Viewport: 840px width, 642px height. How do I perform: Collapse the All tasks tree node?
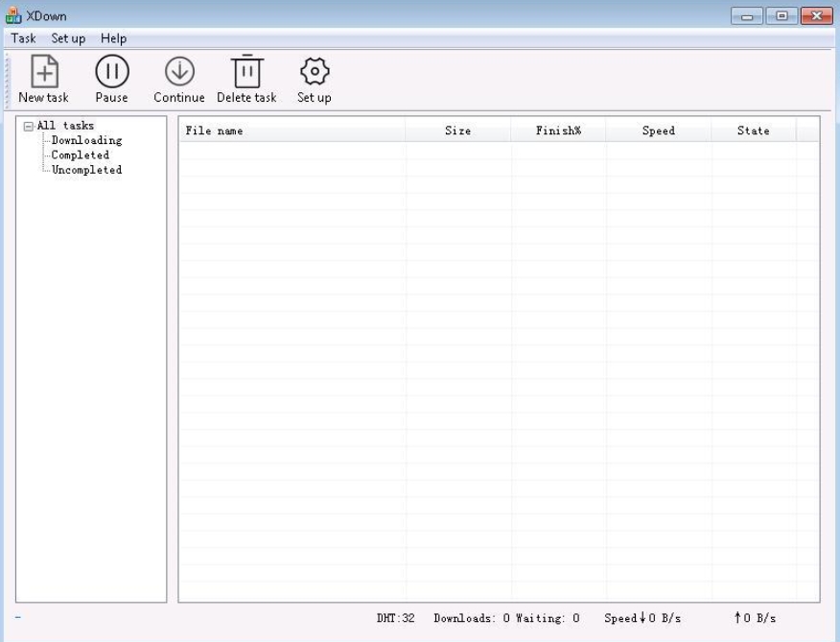point(29,126)
